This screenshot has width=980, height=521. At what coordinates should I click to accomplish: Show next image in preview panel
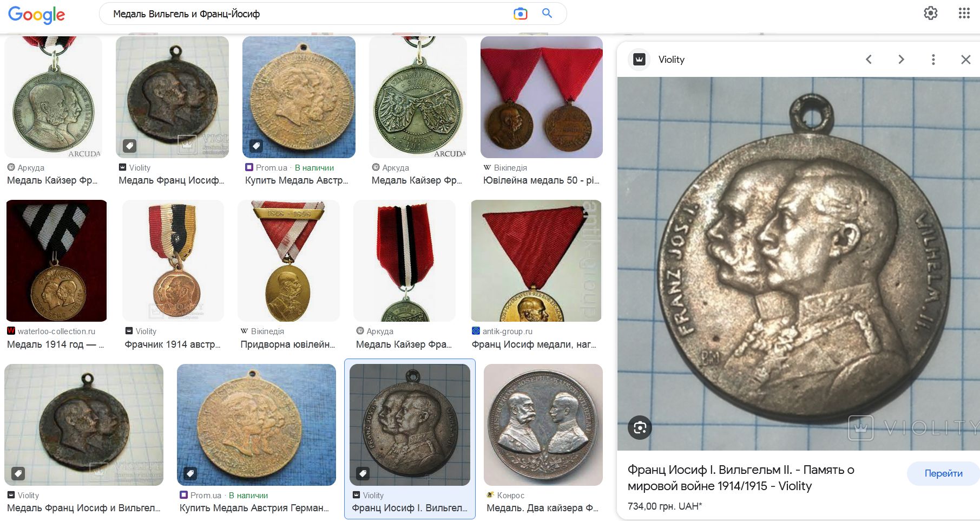(x=901, y=60)
